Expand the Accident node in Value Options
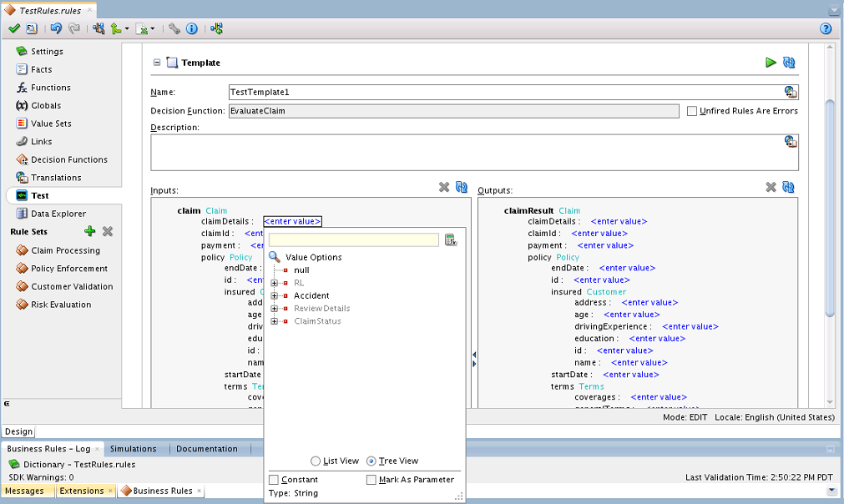This screenshot has width=844, height=504. 274,295
